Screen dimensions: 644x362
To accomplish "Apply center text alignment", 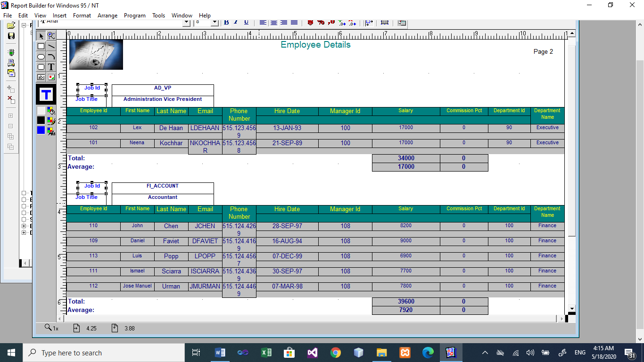I will 273,22.
